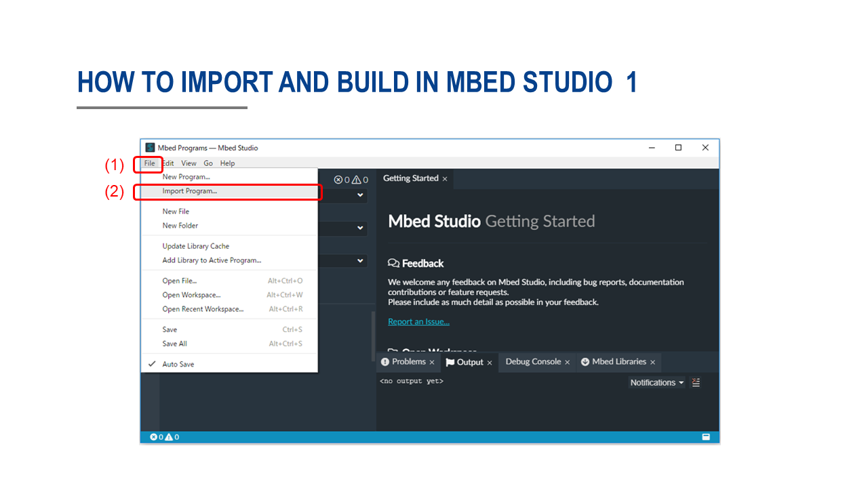868x488 pixels.
Task: Click the error and warning counter above the dropdowns
Action: pos(351,180)
